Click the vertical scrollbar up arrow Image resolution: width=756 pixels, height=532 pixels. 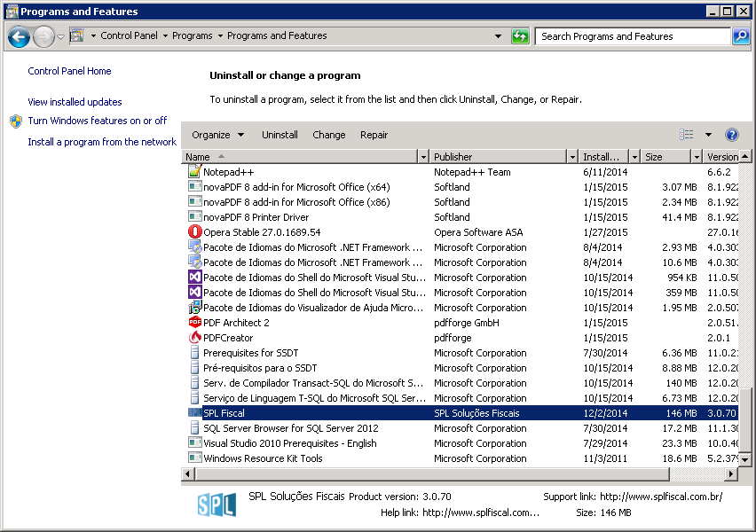pos(745,156)
